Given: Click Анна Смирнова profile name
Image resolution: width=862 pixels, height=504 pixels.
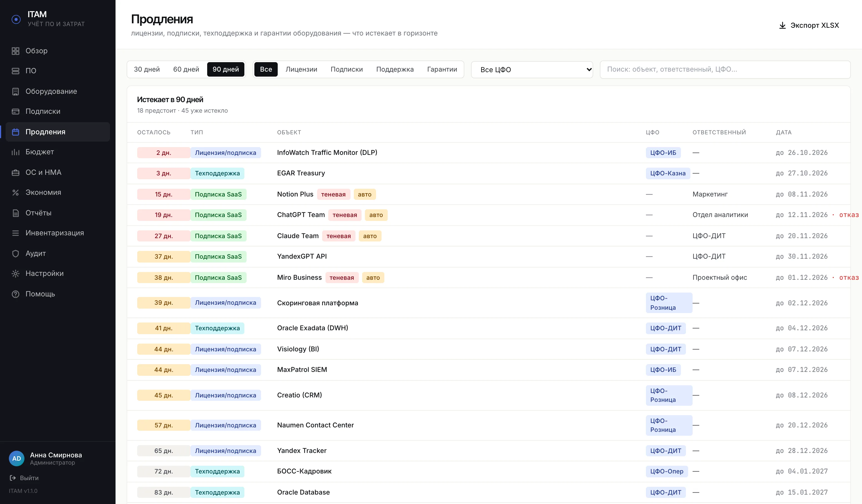Looking at the screenshot, I should click(x=56, y=455).
